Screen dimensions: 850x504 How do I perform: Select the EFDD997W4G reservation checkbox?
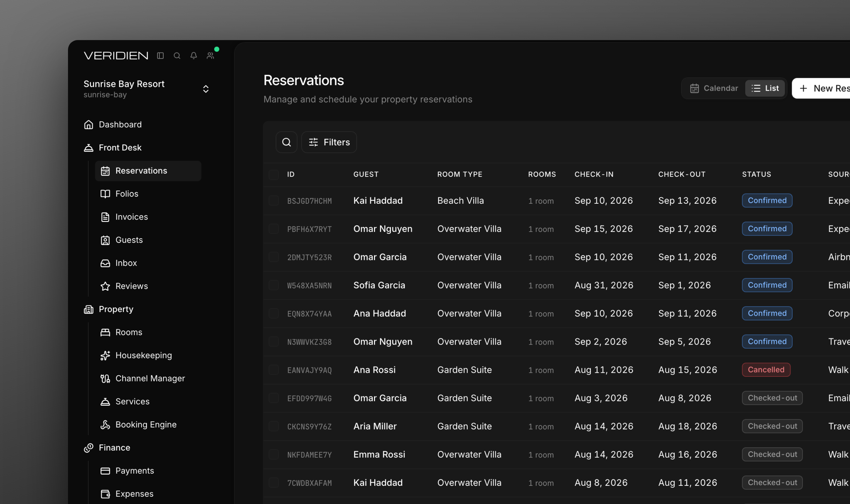[274, 398]
